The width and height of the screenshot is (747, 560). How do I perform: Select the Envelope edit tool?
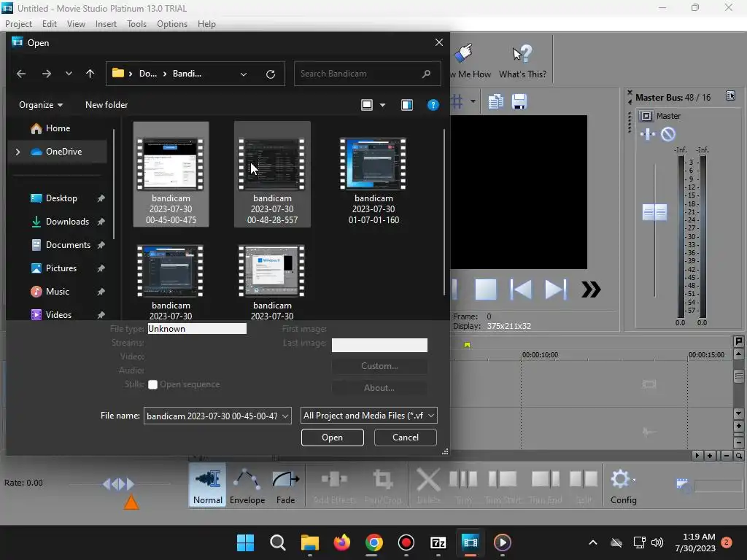click(247, 485)
